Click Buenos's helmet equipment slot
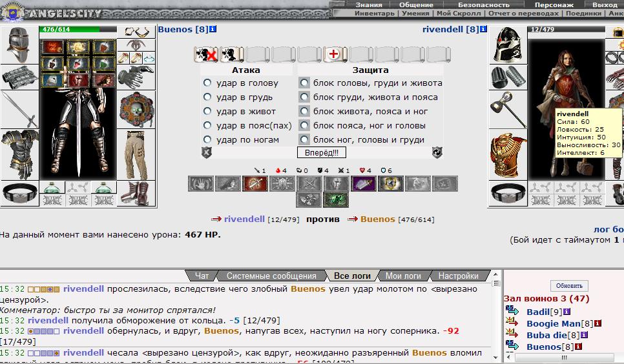This screenshot has width=624, height=364. [x=19, y=45]
